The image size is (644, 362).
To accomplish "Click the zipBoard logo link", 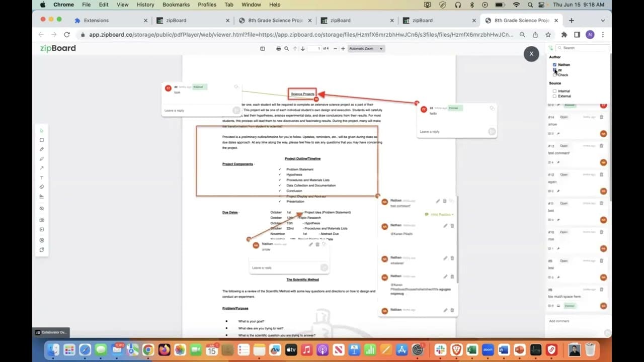I will pos(57,48).
